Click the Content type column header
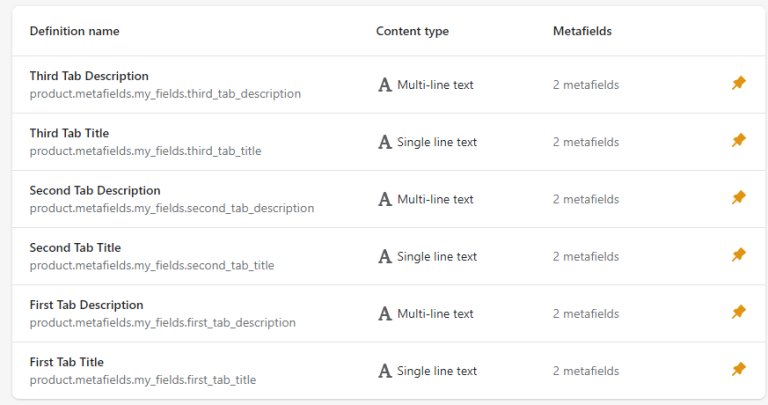 click(412, 31)
